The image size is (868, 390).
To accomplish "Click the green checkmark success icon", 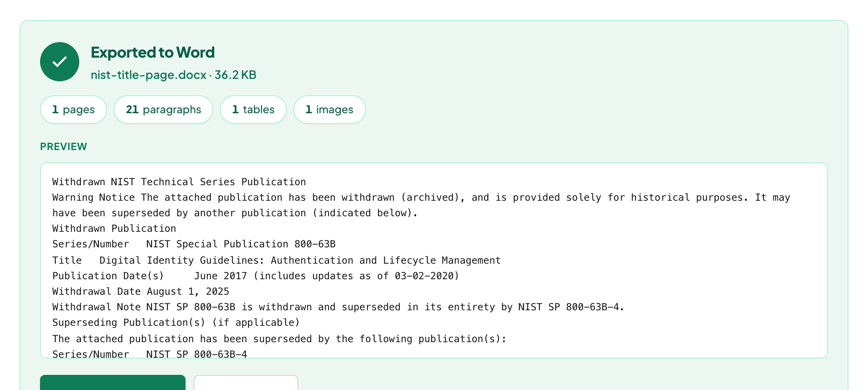I will click(x=60, y=62).
